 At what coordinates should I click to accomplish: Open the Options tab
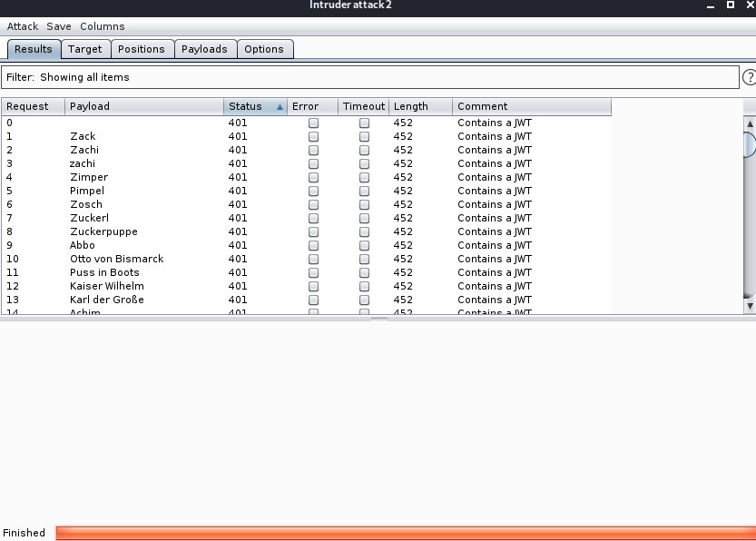click(264, 49)
